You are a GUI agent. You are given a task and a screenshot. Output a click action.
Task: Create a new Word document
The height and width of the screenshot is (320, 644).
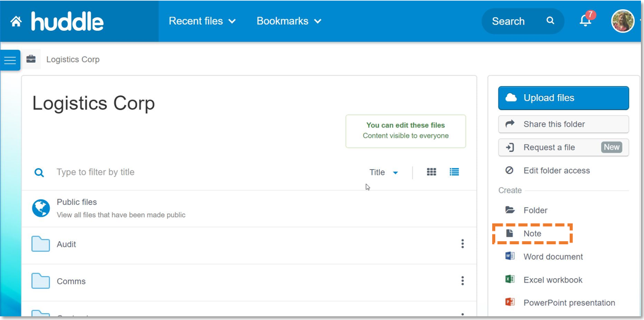pyautogui.click(x=553, y=257)
